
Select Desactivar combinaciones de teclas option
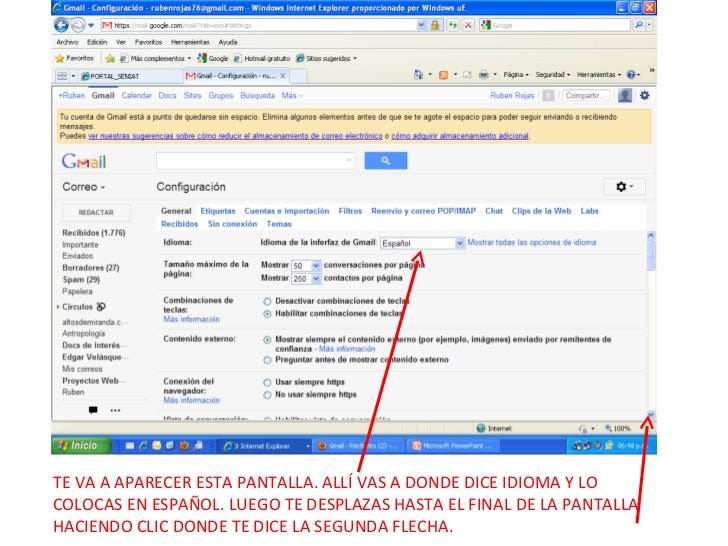click(267, 300)
